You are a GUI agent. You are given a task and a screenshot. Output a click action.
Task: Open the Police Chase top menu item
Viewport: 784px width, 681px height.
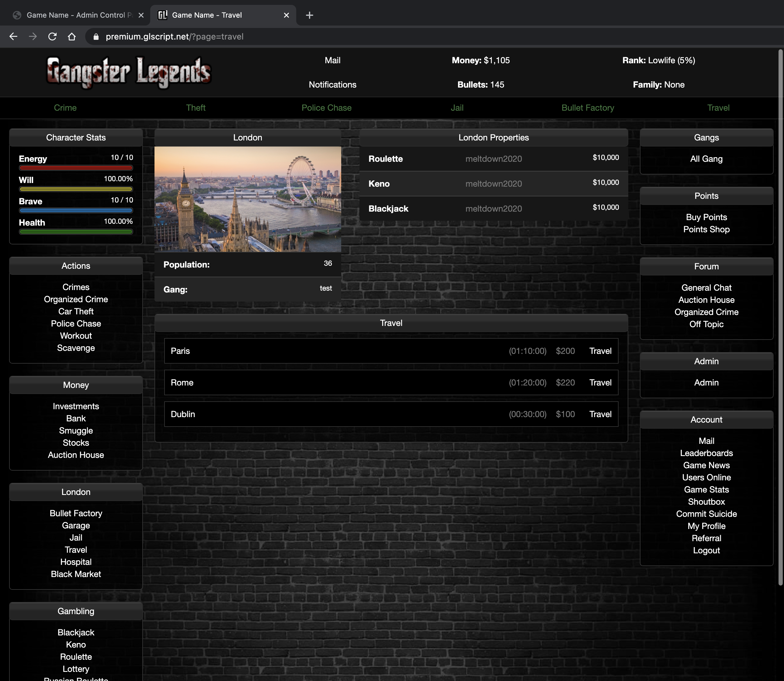(x=326, y=108)
